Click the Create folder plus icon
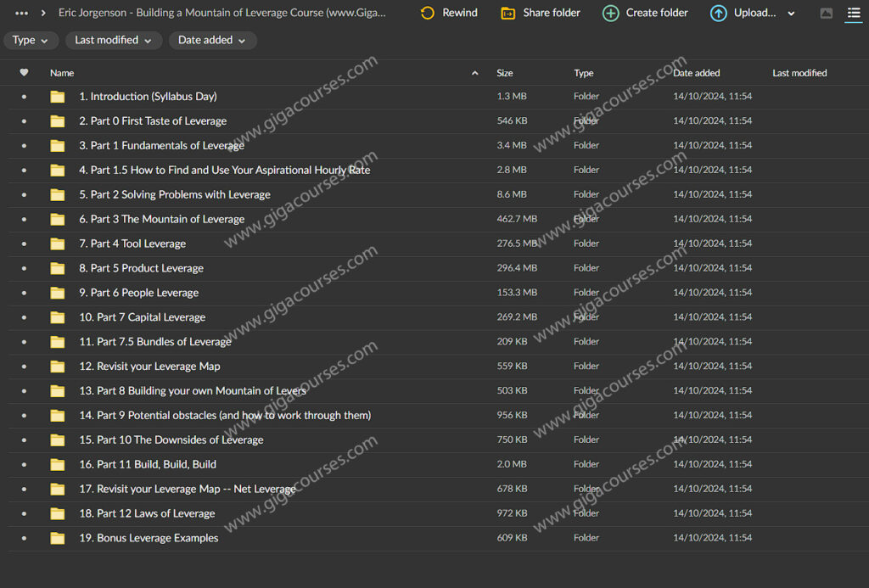The height and width of the screenshot is (588, 869). (x=610, y=13)
